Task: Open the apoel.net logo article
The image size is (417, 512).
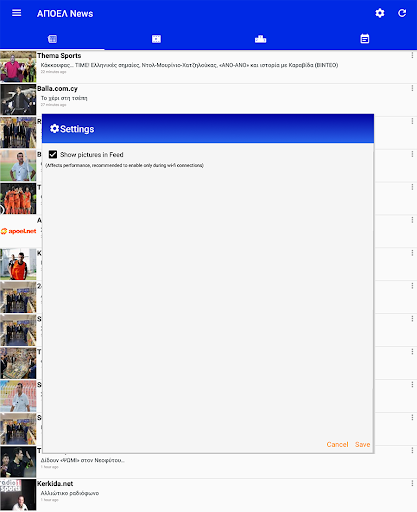Action: [x=18, y=231]
